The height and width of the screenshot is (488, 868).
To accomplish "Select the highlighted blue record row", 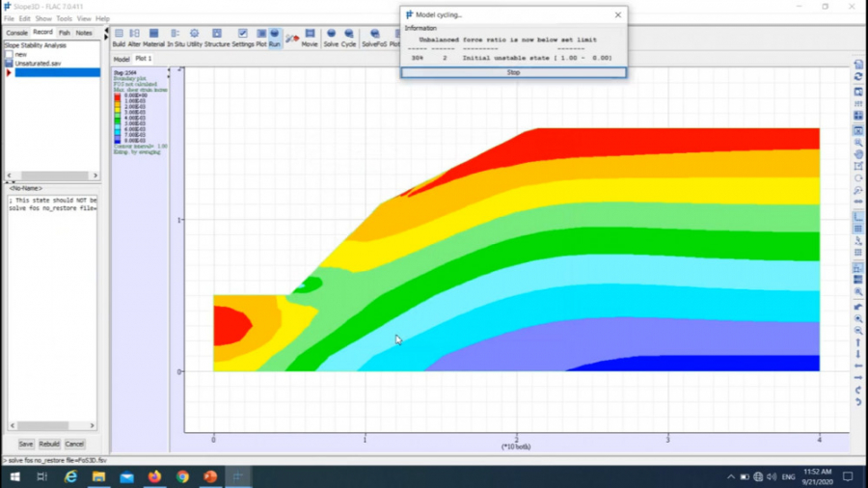I will tap(57, 72).
